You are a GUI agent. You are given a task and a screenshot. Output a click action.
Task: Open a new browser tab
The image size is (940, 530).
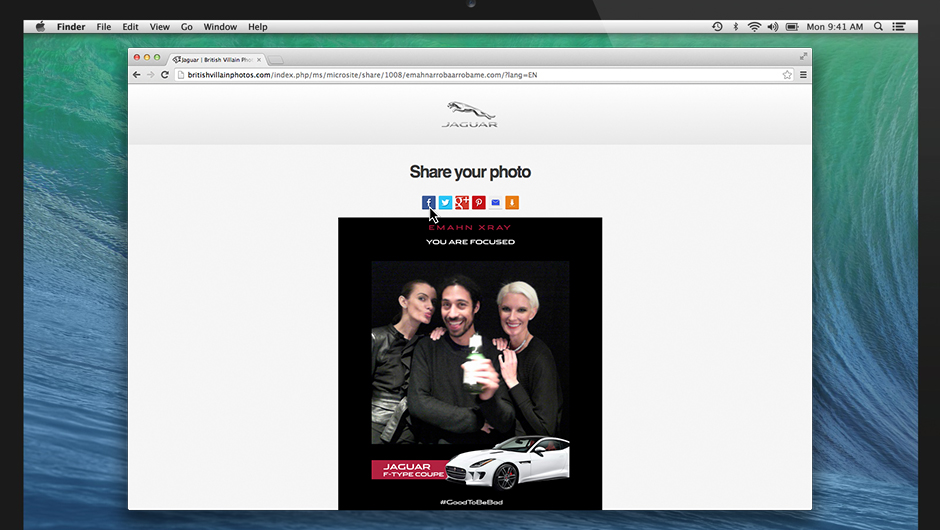[x=276, y=60]
